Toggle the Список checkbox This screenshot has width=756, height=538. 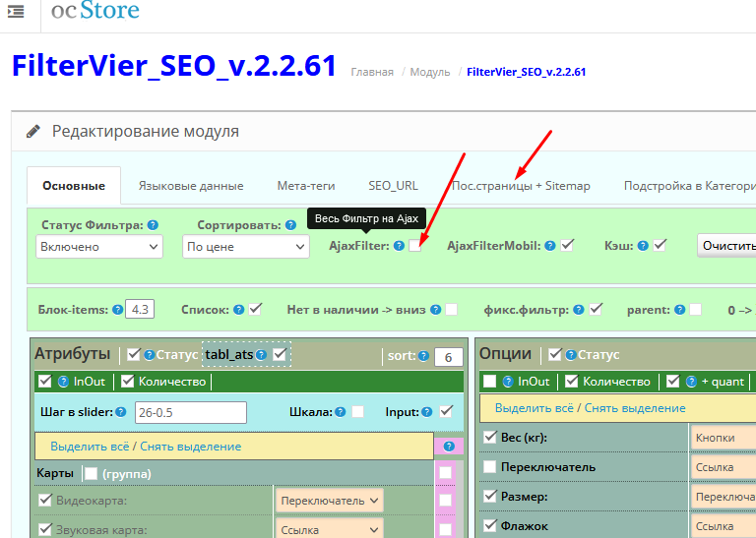[x=256, y=309]
